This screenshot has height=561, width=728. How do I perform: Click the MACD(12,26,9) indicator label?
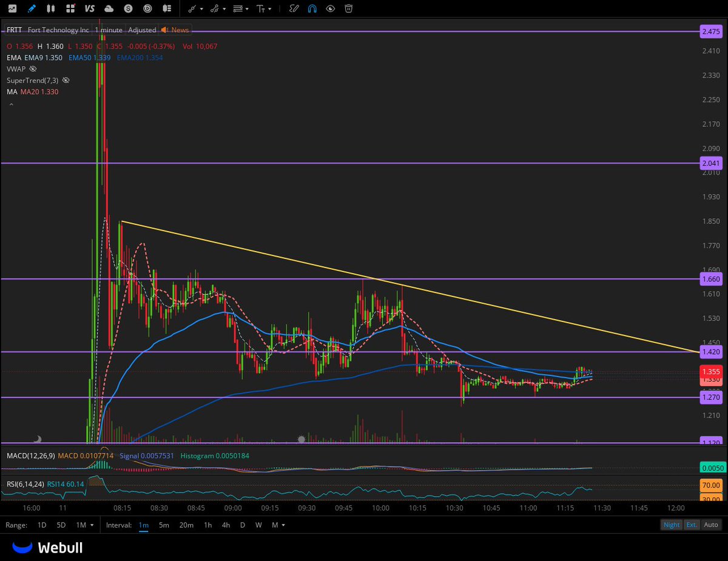click(x=30, y=455)
